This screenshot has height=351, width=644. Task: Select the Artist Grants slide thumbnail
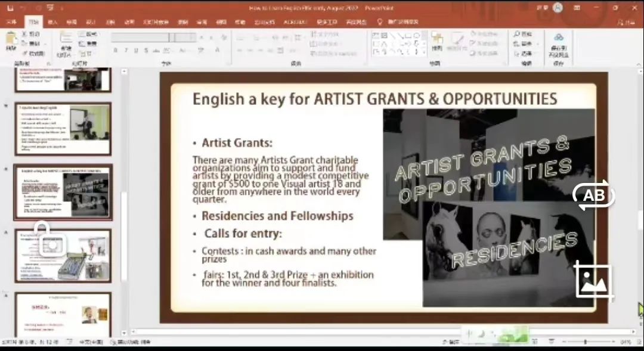click(x=63, y=192)
